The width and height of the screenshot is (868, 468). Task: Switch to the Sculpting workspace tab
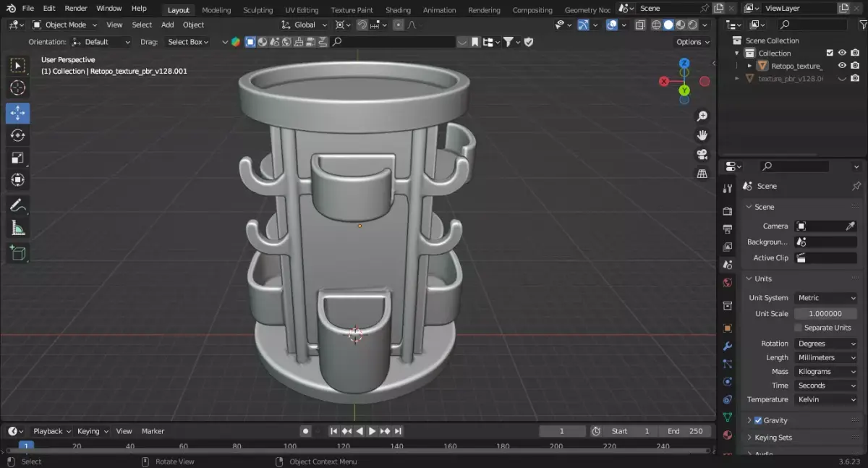pos(258,10)
